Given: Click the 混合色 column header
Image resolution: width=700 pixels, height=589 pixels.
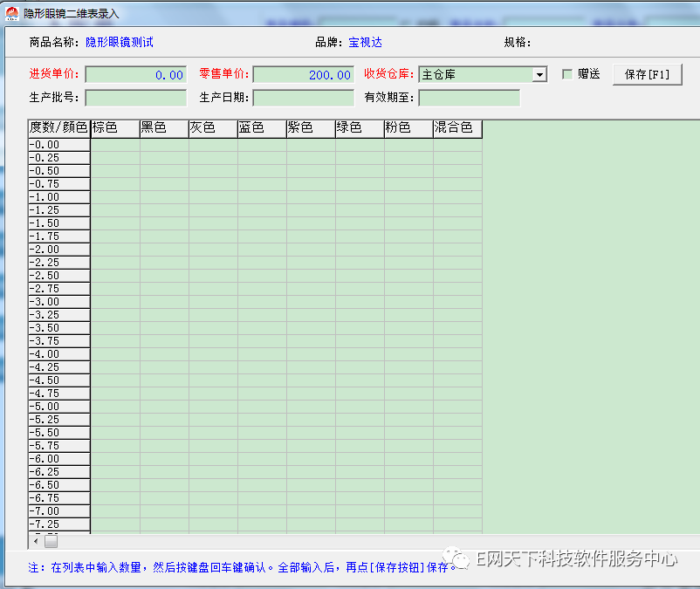Looking at the screenshot, I should [x=457, y=128].
